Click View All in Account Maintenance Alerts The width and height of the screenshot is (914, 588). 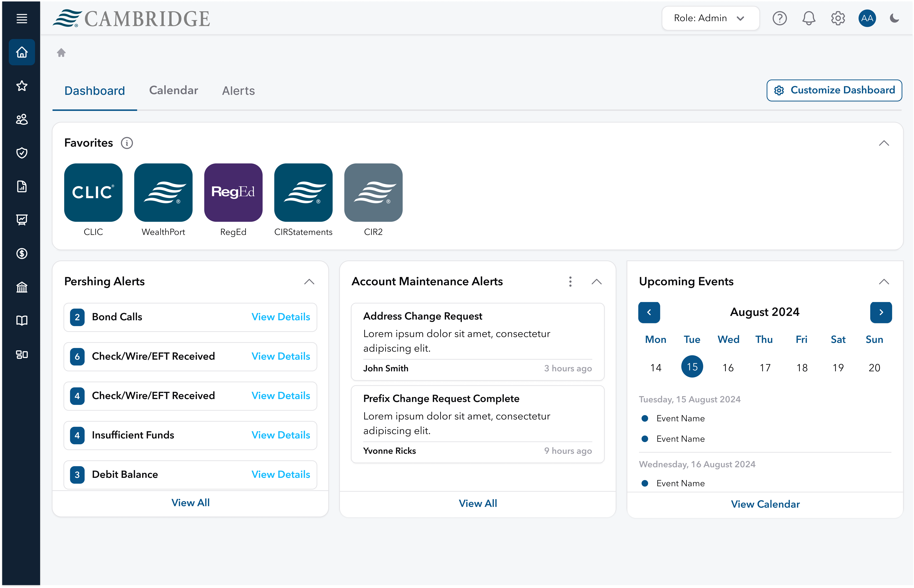(x=478, y=504)
